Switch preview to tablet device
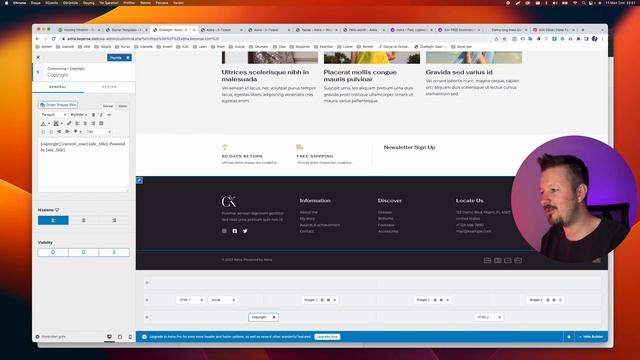Image resolution: width=640 pixels, height=360 pixels. [x=120, y=337]
